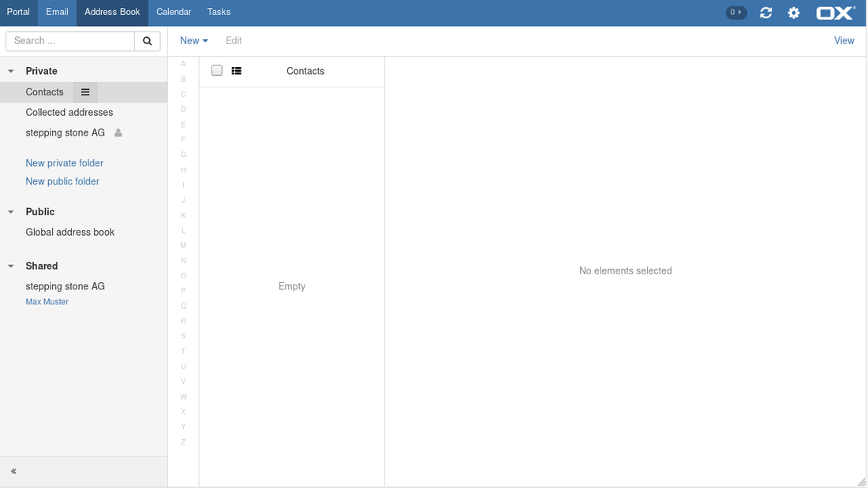
Task: Open list sort options icon beside checkbox
Action: pyautogui.click(x=237, y=71)
